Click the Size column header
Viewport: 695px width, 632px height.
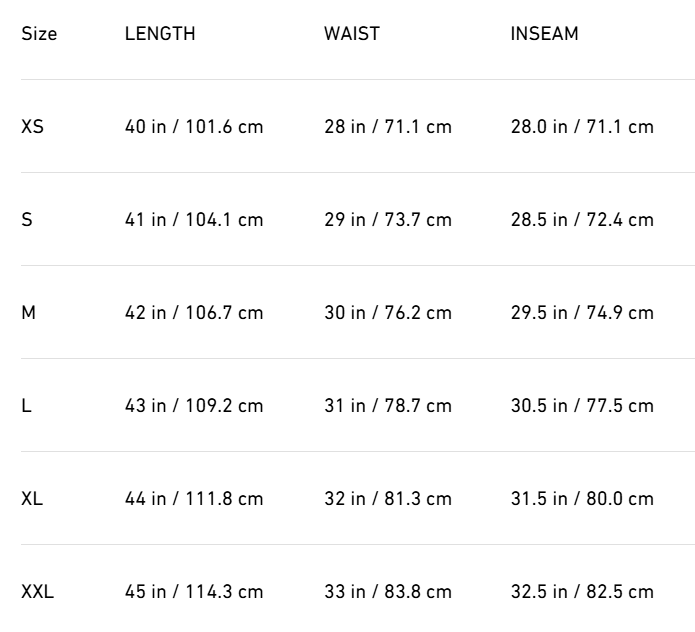[39, 34]
